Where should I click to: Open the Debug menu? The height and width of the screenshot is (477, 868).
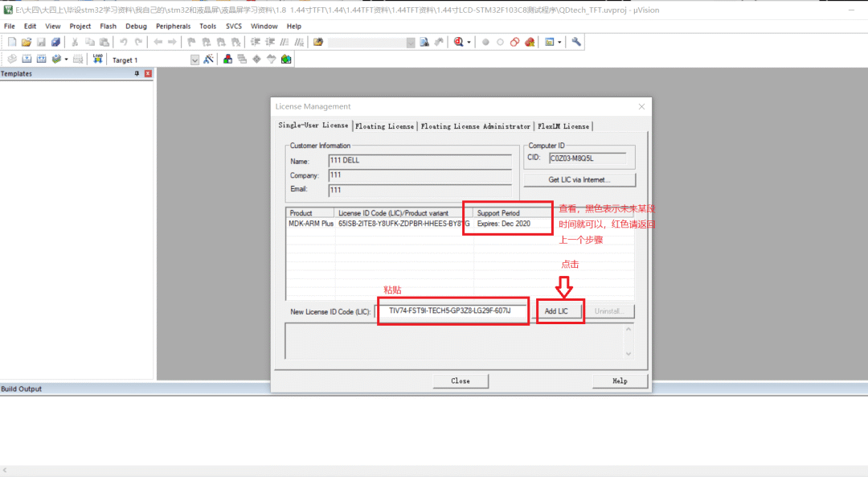point(136,26)
